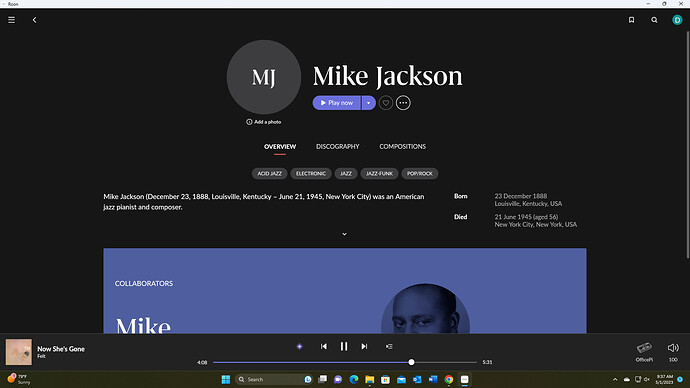
Task: Switch to the Discography tab
Action: [x=338, y=146]
